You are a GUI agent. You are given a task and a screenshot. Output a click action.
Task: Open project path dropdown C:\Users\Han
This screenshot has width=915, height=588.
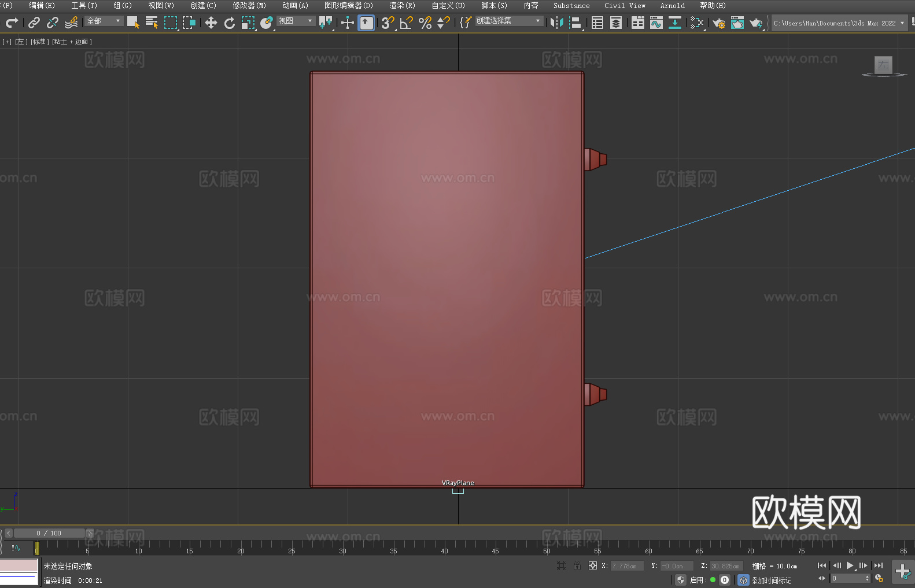tap(839, 23)
